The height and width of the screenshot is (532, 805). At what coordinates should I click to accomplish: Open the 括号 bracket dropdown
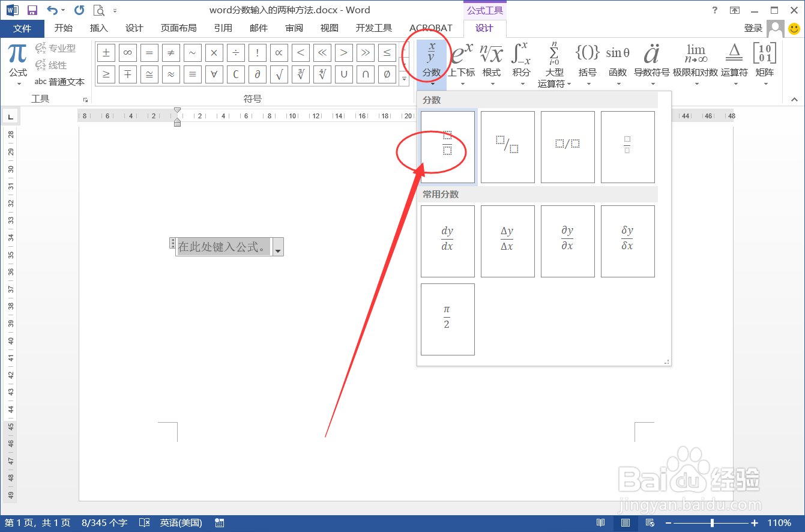(587, 65)
